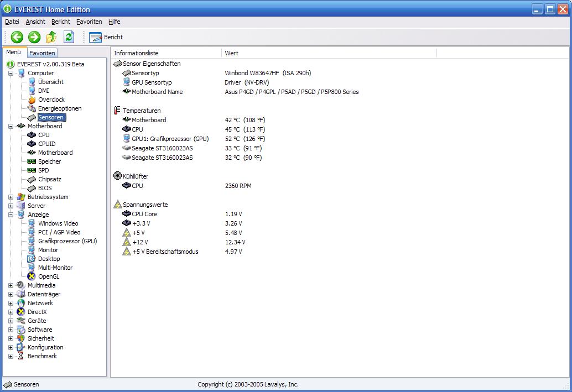
Task: Click the Desktop icon in the tree
Action: click(x=32, y=259)
